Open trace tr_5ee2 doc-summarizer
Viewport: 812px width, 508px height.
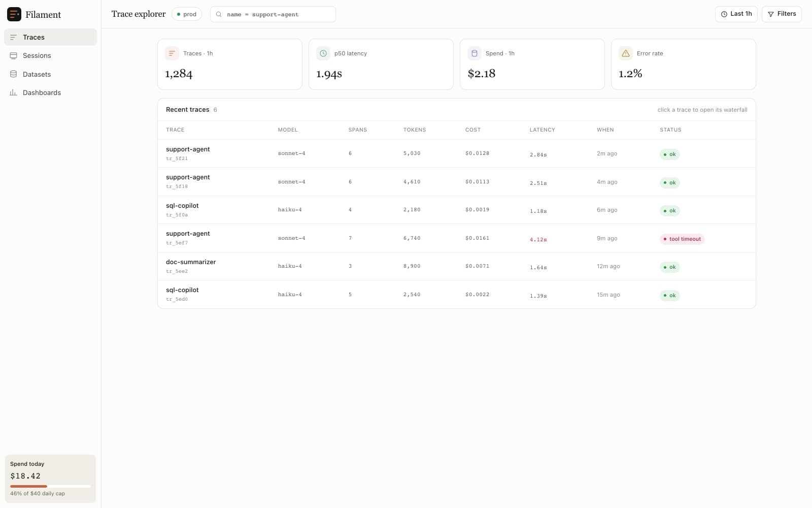click(x=456, y=266)
